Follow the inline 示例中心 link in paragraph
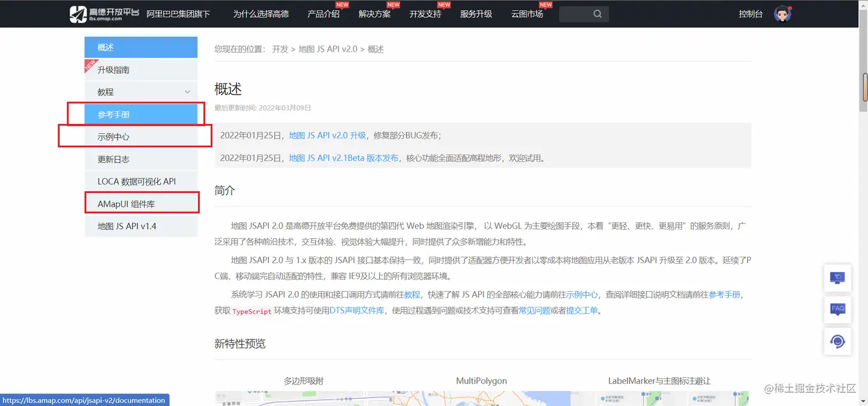868x406 pixels. click(582, 295)
